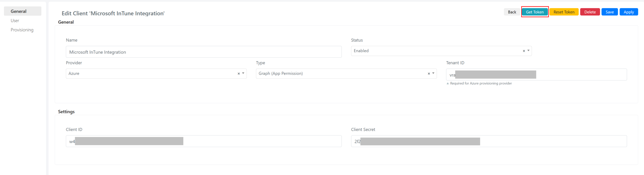Open the Provider dropdown showing Azure
644x175 pixels.
click(156, 74)
